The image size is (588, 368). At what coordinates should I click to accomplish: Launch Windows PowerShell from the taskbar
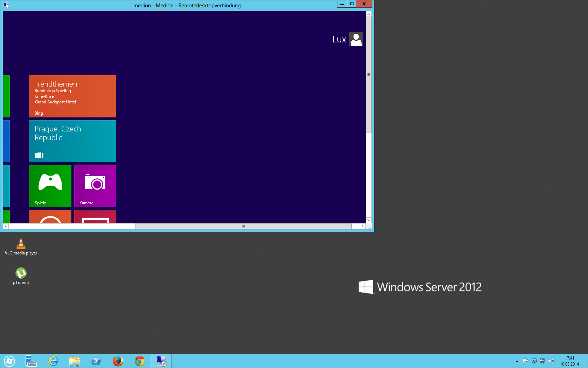pyautogui.click(x=96, y=361)
